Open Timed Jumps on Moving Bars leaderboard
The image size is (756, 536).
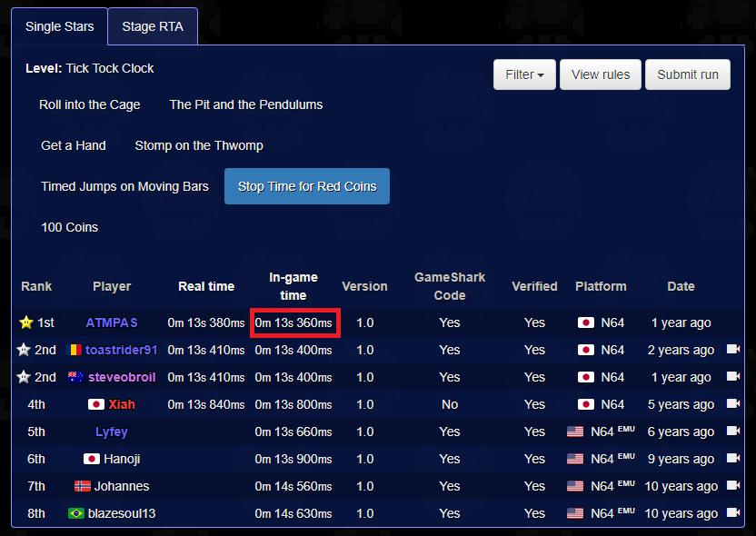[124, 186]
